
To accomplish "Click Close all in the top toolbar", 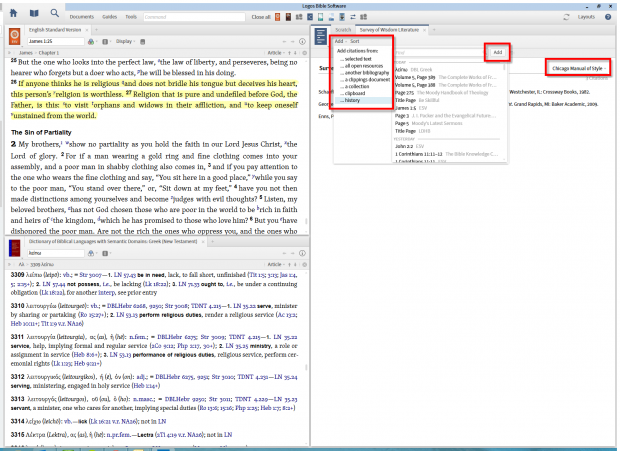I will pyautogui.click(x=262, y=17).
